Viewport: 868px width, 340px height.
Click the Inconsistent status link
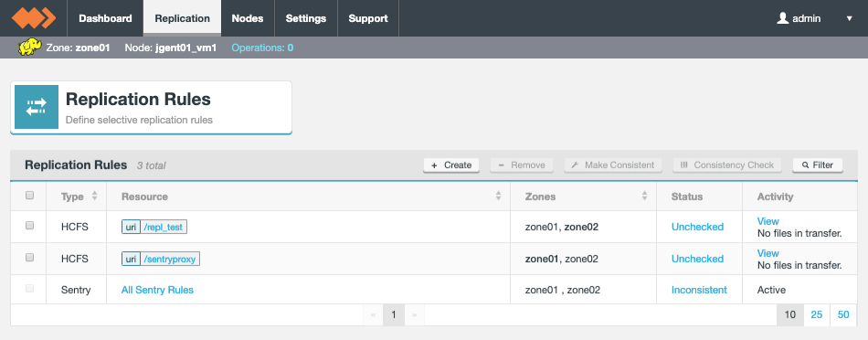point(699,290)
